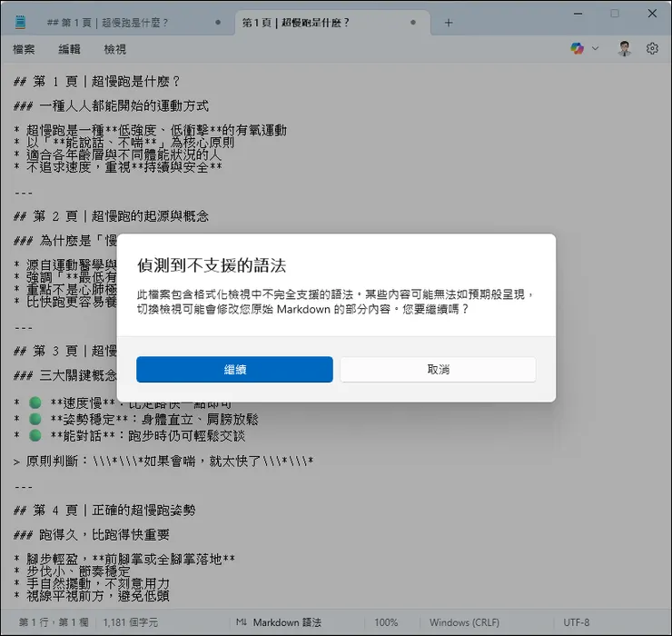Click unsaved dot on the active tab

click(x=412, y=23)
